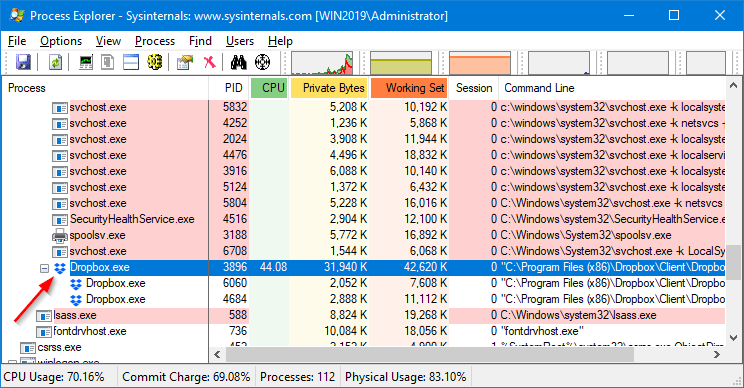The width and height of the screenshot is (744, 388).
Task: Click CPU Usage 70.16% in status bar
Action: pyautogui.click(x=54, y=377)
